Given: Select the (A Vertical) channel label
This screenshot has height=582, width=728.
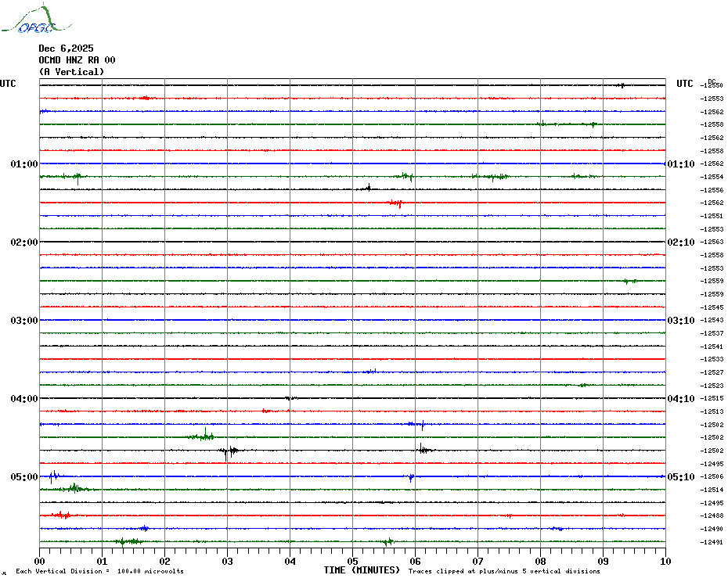Looking at the screenshot, I should 71,72.
